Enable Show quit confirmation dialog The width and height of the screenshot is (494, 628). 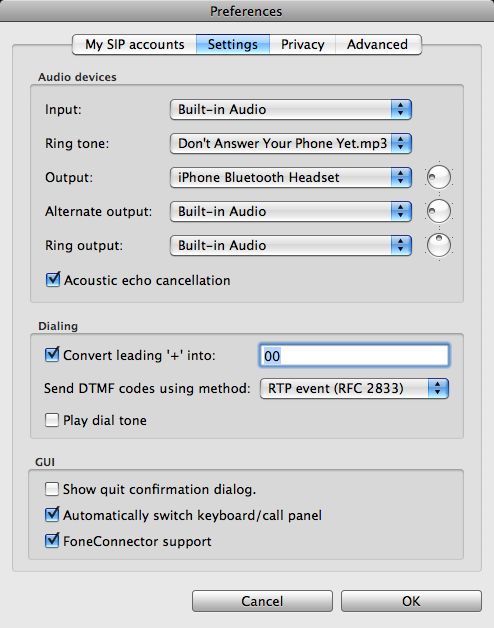pos(52,489)
